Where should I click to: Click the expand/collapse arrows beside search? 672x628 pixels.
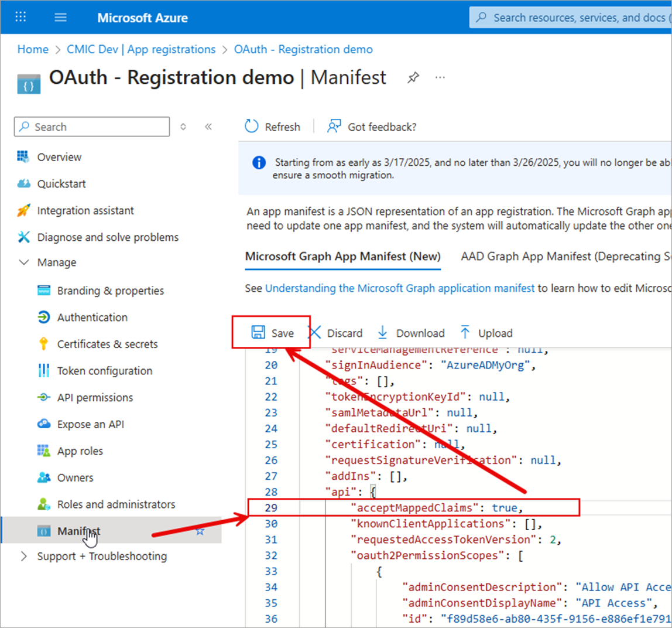pos(183,127)
